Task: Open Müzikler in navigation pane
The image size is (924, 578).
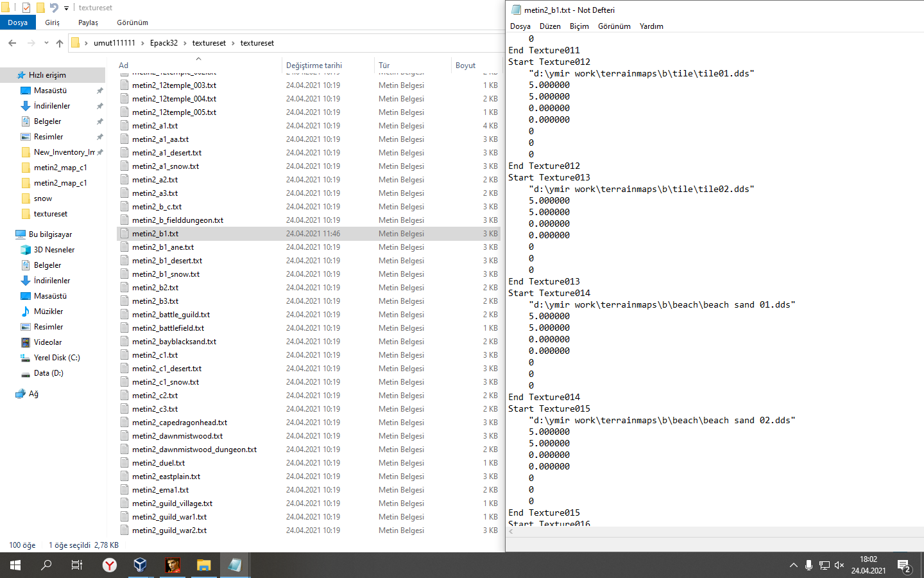Action: coord(48,311)
